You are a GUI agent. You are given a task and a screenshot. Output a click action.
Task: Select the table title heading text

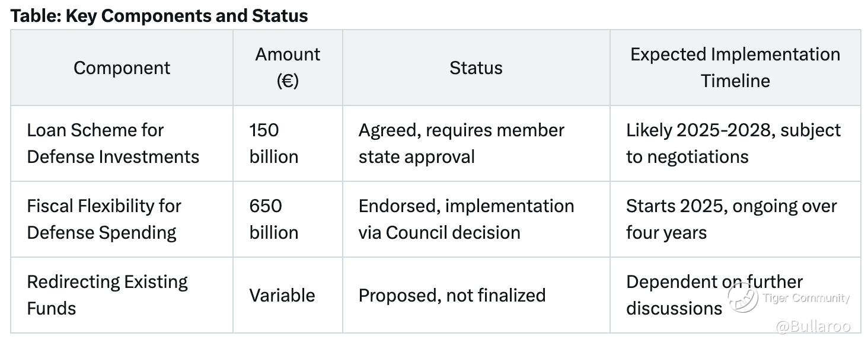(x=159, y=16)
